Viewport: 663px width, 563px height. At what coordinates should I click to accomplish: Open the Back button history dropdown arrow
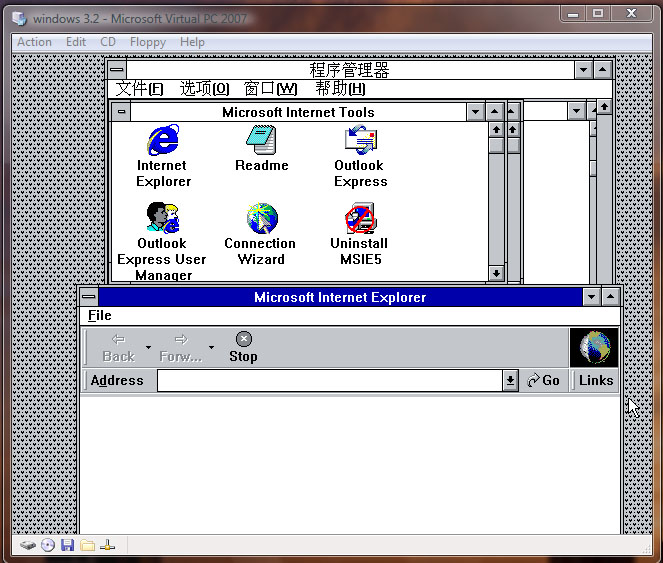[148, 348]
